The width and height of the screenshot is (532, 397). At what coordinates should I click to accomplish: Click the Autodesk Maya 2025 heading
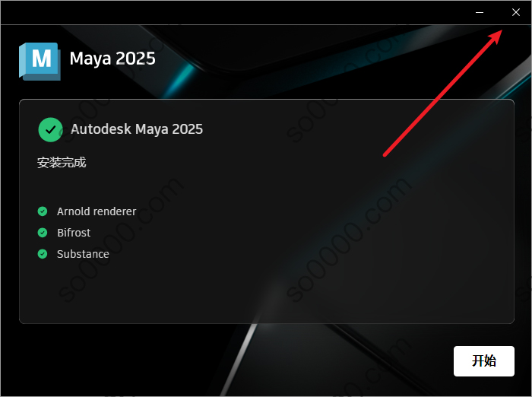click(137, 129)
